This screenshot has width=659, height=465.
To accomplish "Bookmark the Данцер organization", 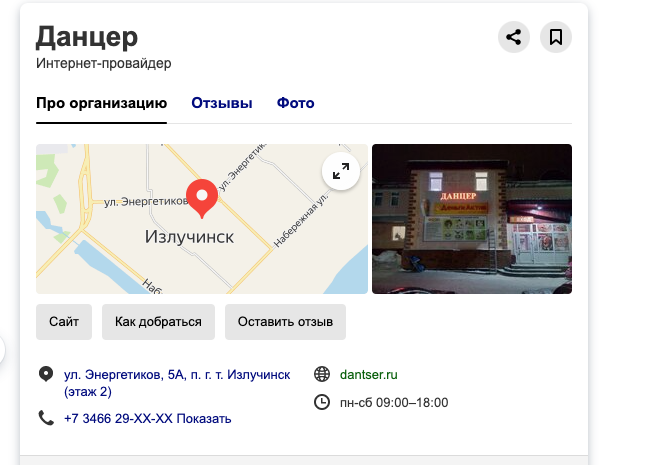I will (556, 37).
